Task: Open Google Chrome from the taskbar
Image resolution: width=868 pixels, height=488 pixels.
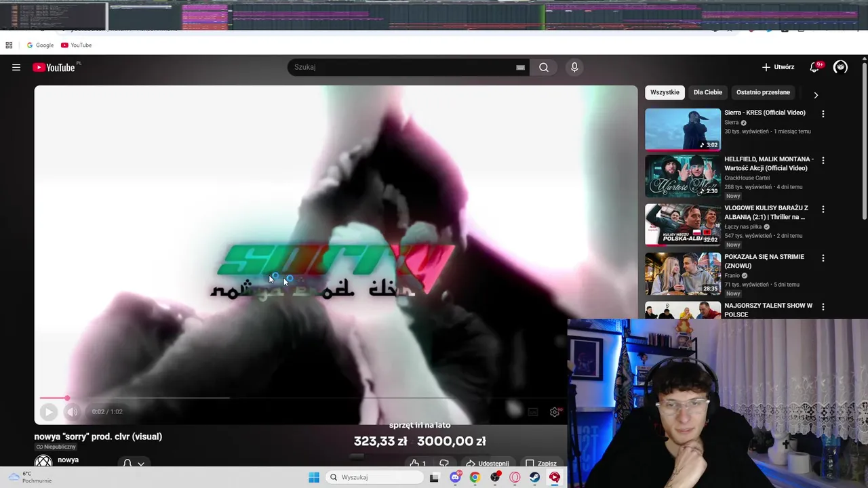Action: tap(475, 477)
